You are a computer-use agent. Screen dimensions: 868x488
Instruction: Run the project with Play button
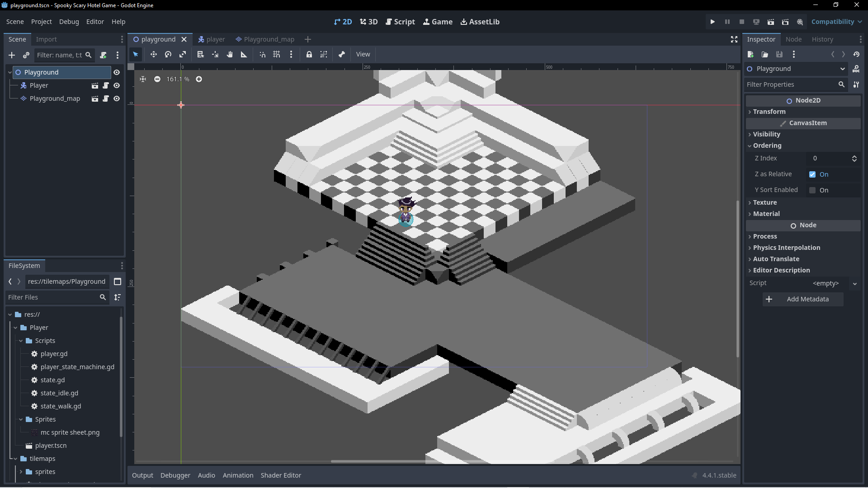click(x=712, y=22)
